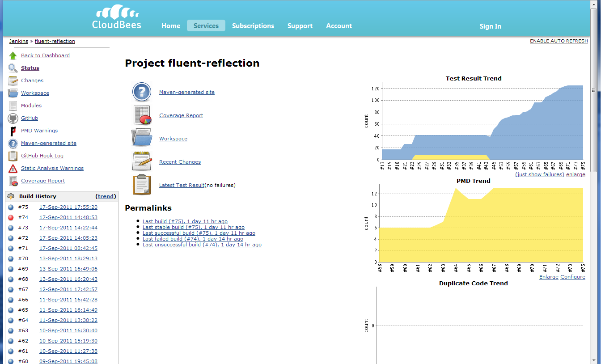Click the Sign In link
Viewport: 601px width, 364px height.
pyautogui.click(x=490, y=26)
